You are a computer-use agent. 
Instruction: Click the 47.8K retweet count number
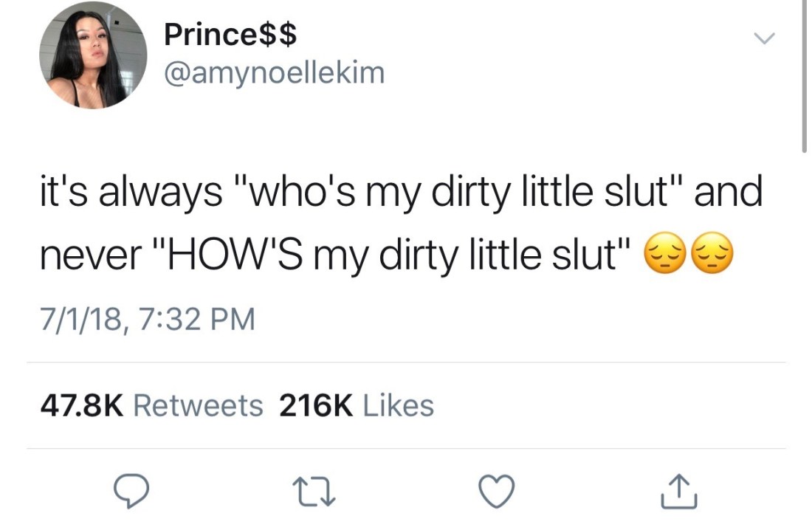[80, 405]
